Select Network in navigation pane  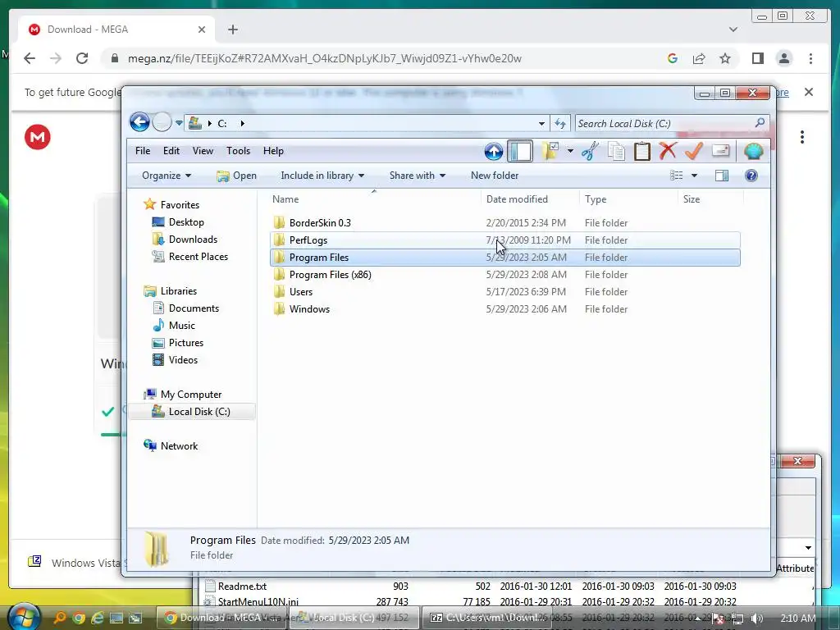(171, 445)
